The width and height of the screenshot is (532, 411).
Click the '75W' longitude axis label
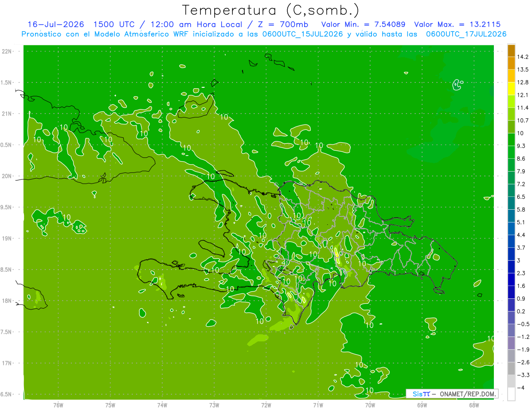pos(110,405)
